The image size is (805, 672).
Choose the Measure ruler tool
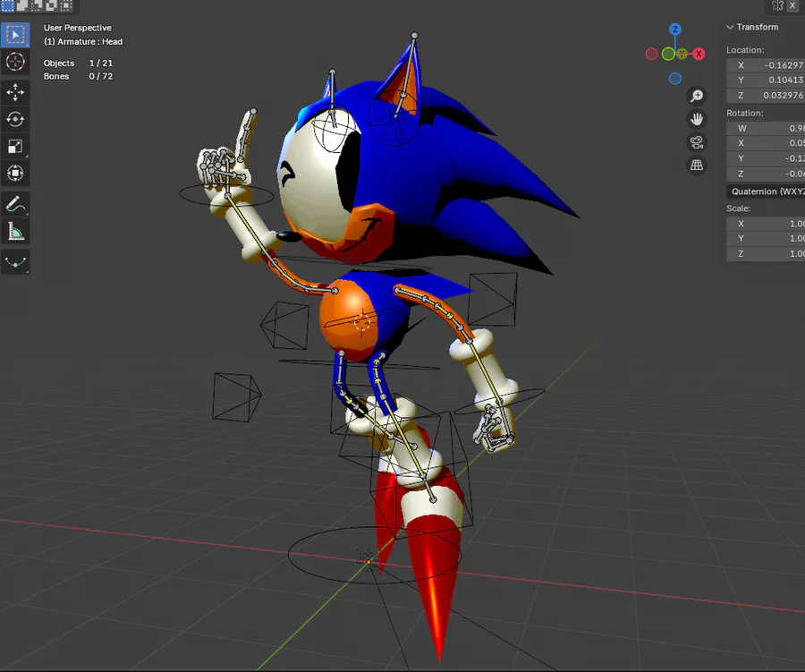(15, 231)
